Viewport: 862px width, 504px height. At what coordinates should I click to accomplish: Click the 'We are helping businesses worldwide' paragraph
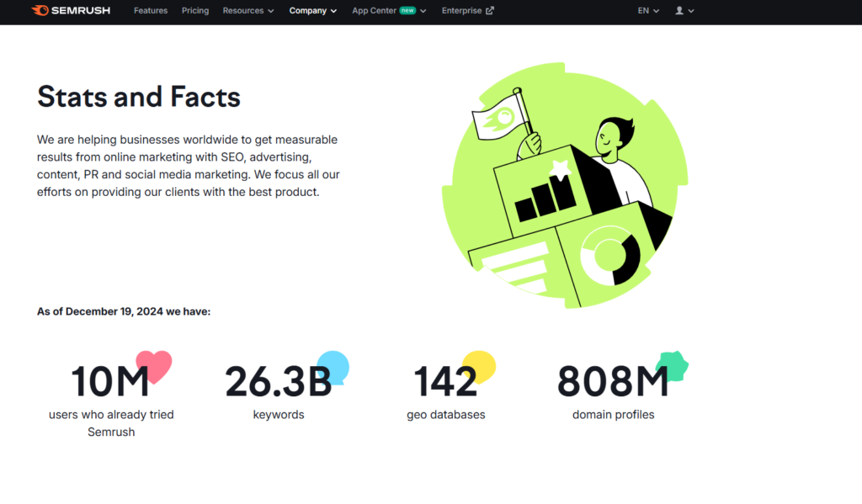point(188,166)
